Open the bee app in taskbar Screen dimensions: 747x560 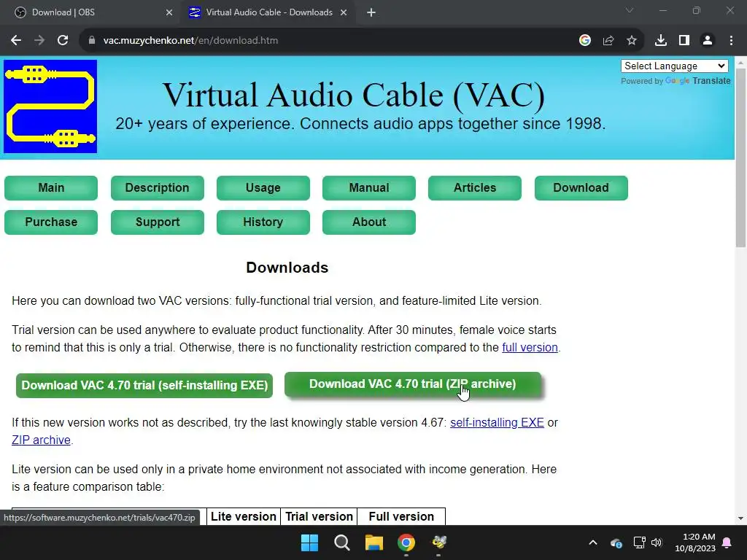coord(438,542)
